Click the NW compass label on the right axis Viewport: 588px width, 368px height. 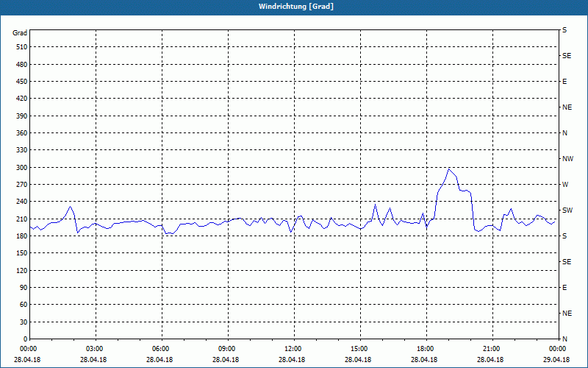point(567,159)
